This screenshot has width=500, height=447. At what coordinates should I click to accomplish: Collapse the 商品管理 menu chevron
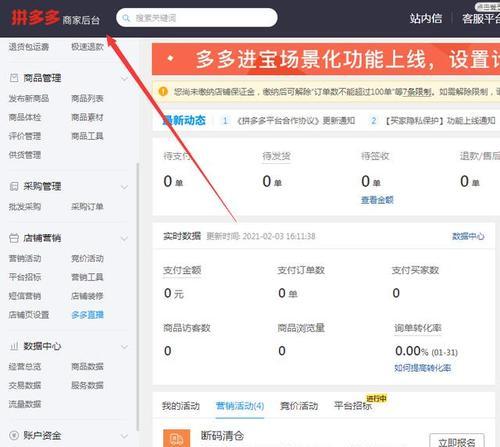point(124,79)
